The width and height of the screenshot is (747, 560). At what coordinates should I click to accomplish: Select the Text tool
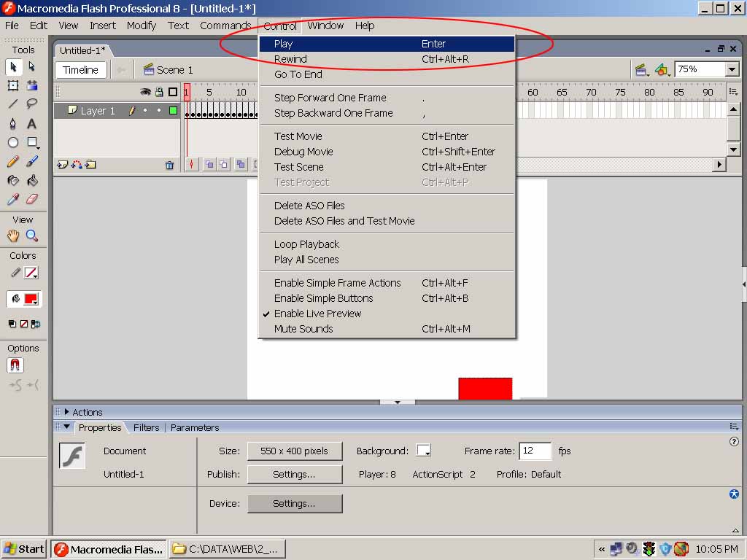point(32,123)
